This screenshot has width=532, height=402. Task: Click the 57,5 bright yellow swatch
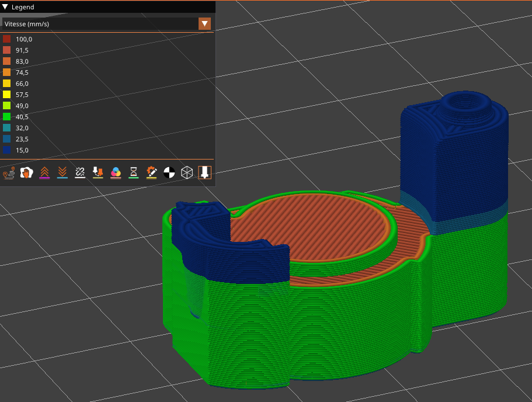coord(7,95)
